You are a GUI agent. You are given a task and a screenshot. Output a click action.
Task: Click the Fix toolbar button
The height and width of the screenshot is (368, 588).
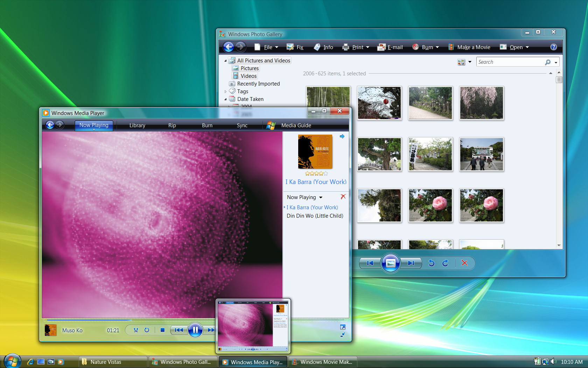tap(295, 47)
